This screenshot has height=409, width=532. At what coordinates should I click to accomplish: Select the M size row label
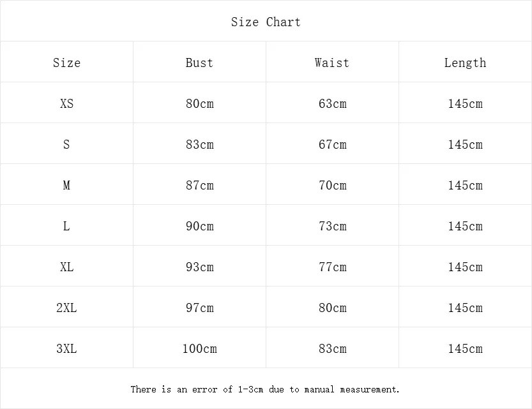[66, 185]
